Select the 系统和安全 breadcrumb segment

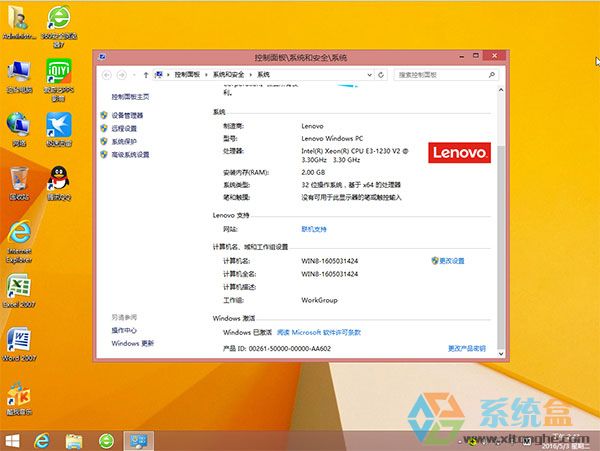click(228, 75)
